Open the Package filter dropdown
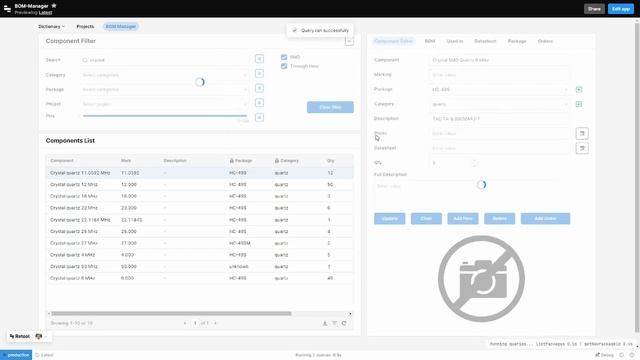Image resolution: width=640 pixels, height=360 pixels. pos(165,89)
